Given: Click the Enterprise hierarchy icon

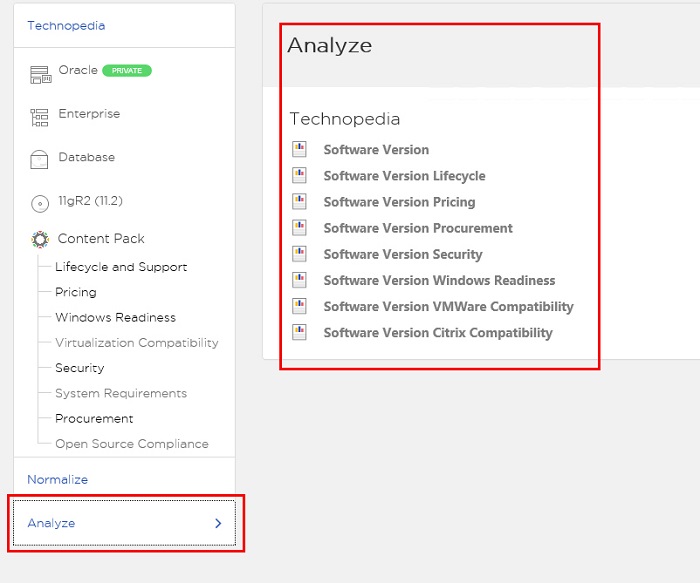Looking at the screenshot, I should (x=39, y=117).
